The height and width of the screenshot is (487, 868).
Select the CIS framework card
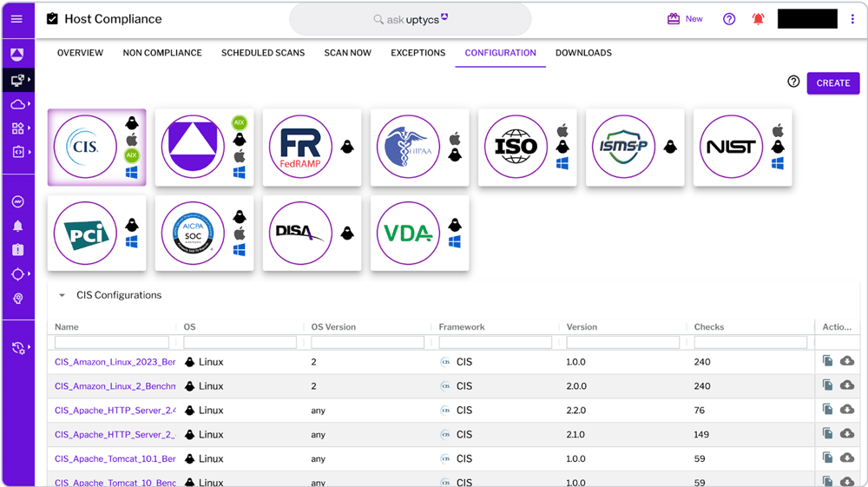[x=97, y=148]
